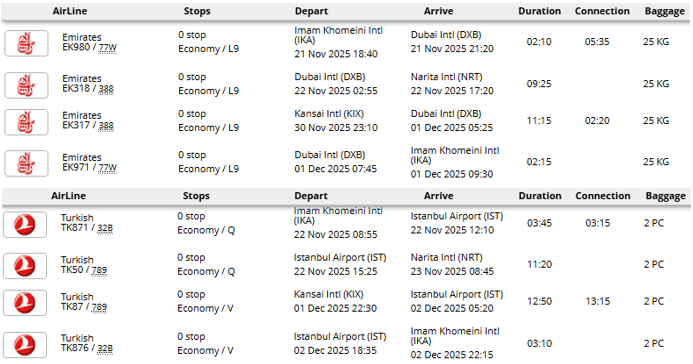Click the Connection header in the Turkish table
693x364 pixels.
click(x=602, y=196)
